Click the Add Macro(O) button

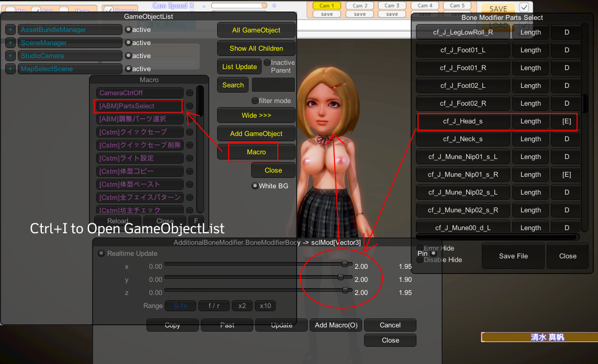(x=336, y=325)
